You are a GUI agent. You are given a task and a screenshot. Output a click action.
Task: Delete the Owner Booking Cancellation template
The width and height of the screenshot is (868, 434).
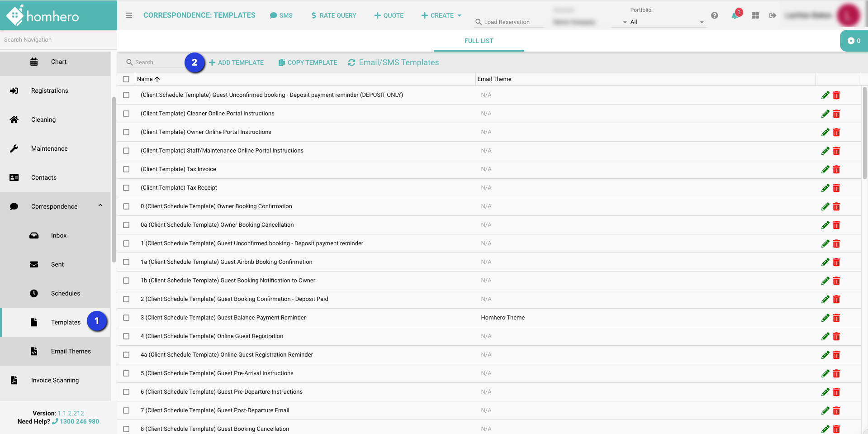(836, 225)
